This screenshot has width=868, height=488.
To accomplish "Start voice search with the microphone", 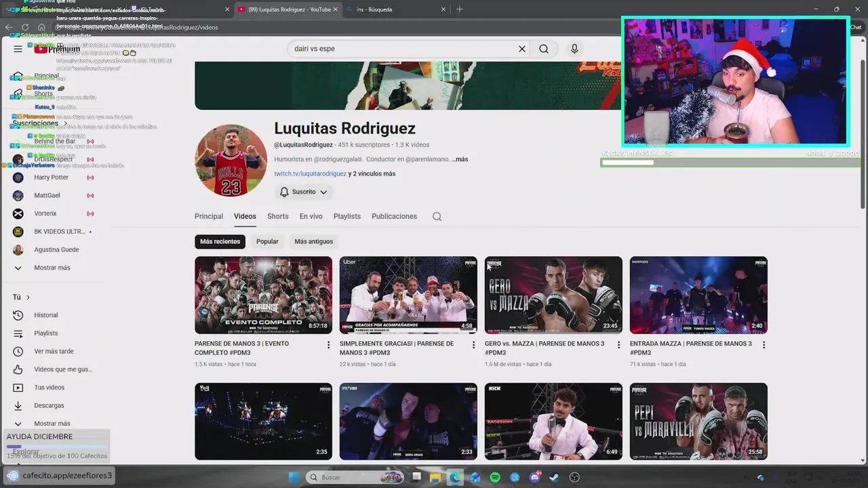I will [x=574, y=49].
